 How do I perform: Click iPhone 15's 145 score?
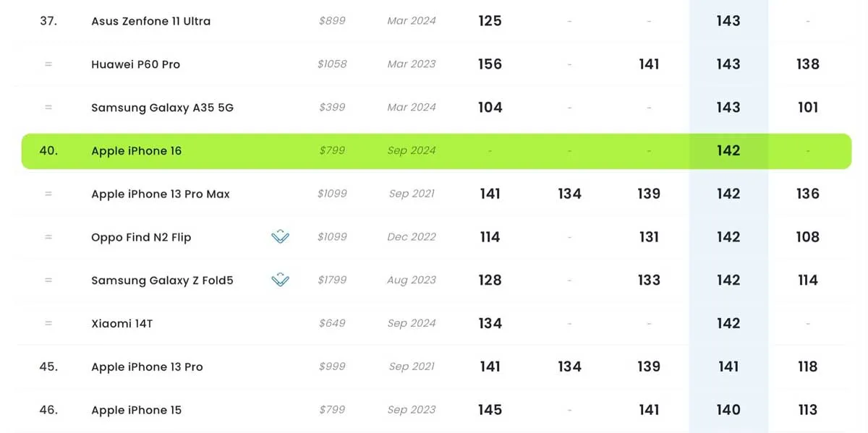pos(490,410)
